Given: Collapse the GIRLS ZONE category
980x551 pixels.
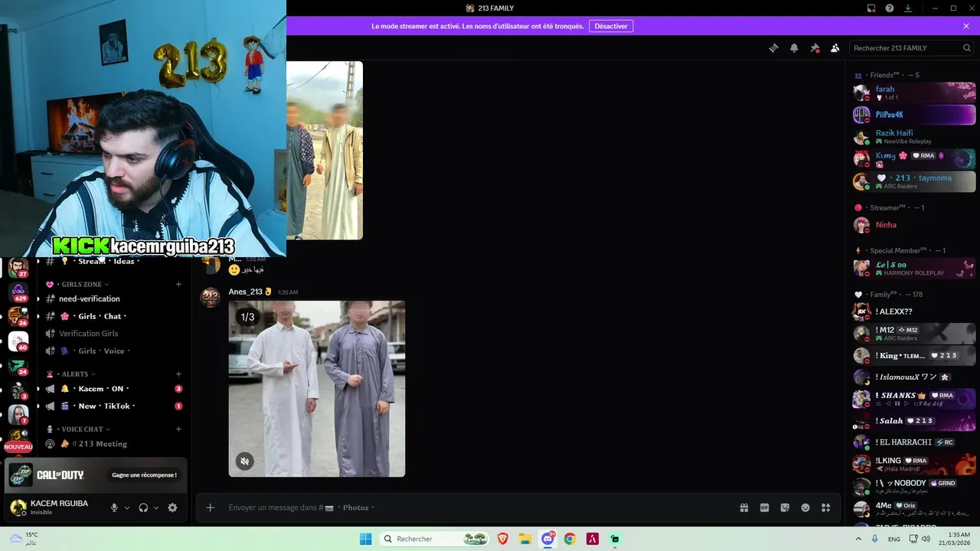Looking at the screenshot, I should coord(82,285).
